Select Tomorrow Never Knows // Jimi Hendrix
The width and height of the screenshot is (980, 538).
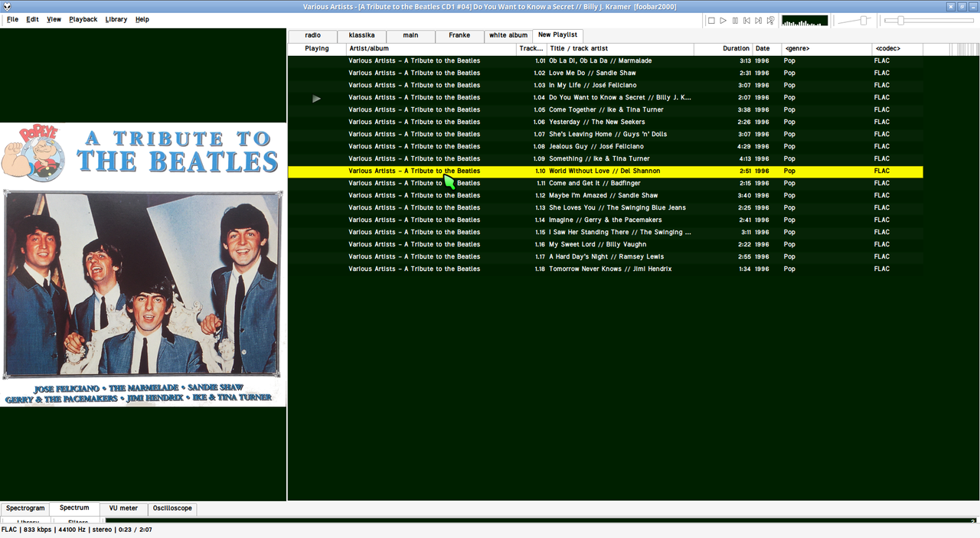[x=606, y=269]
